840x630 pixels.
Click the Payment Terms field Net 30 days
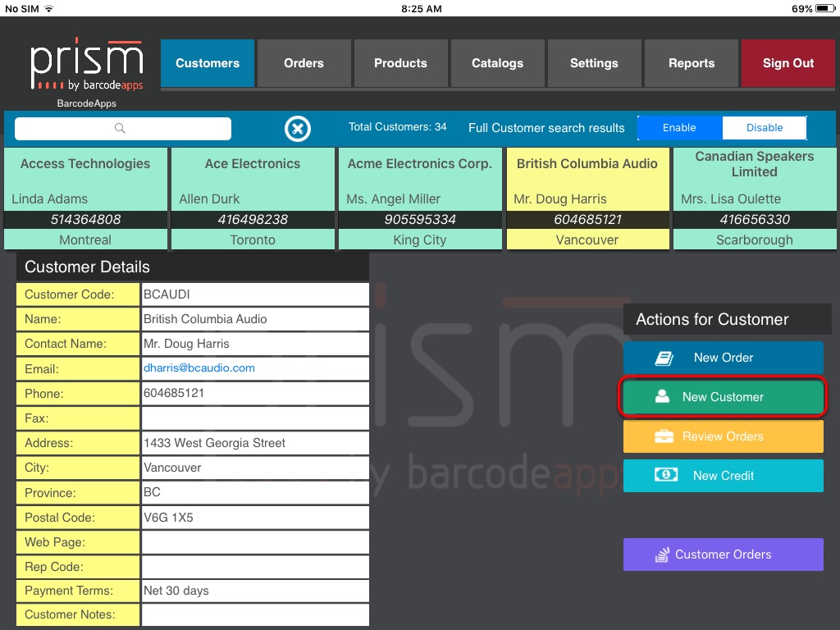coord(255,591)
